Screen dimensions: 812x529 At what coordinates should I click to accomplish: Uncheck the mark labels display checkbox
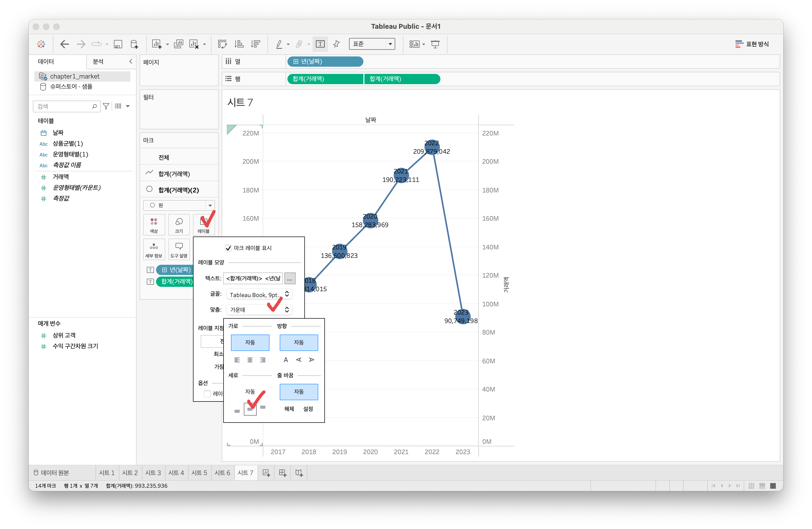[x=228, y=248]
